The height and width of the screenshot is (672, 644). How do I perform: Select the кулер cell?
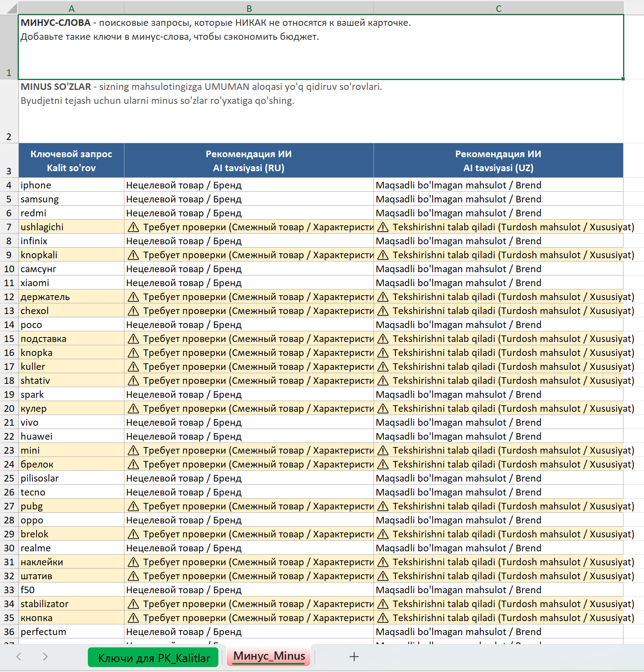[x=71, y=408]
